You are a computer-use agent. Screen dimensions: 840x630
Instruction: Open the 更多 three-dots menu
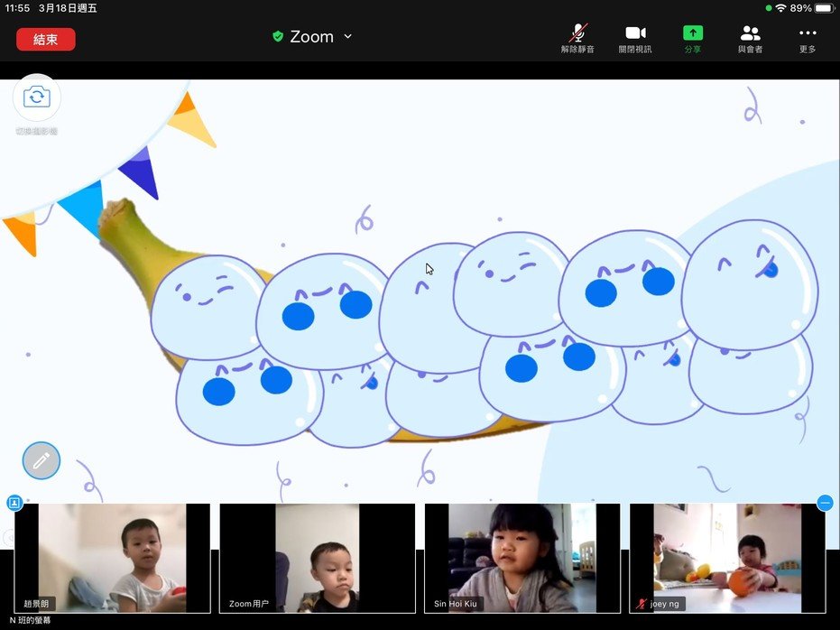click(808, 33)
